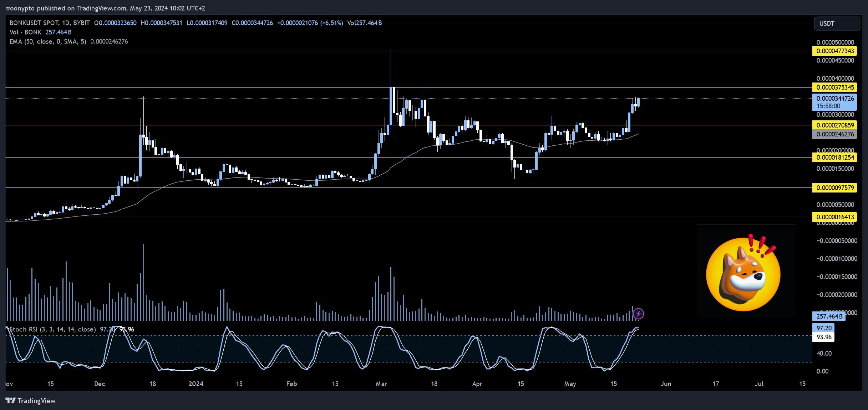Click the TradingView logo at bottom left

point(31,401)
